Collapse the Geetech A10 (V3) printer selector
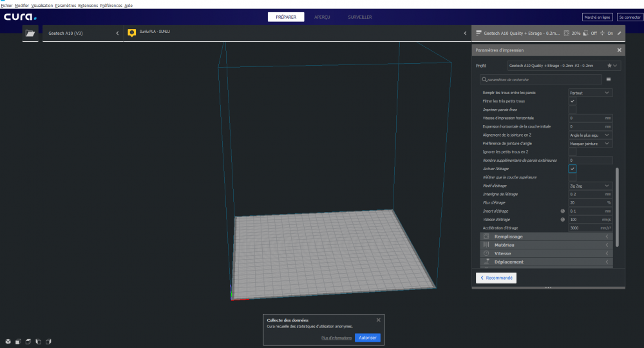This screenshot has height=348, width=644. coord(117,34)
